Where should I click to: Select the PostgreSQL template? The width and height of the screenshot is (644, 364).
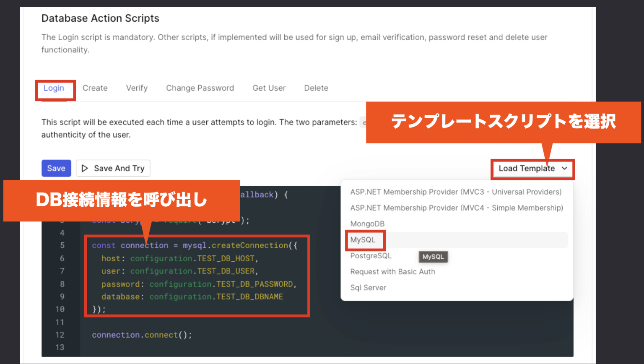pyautogui.click(x=371, y=256)
